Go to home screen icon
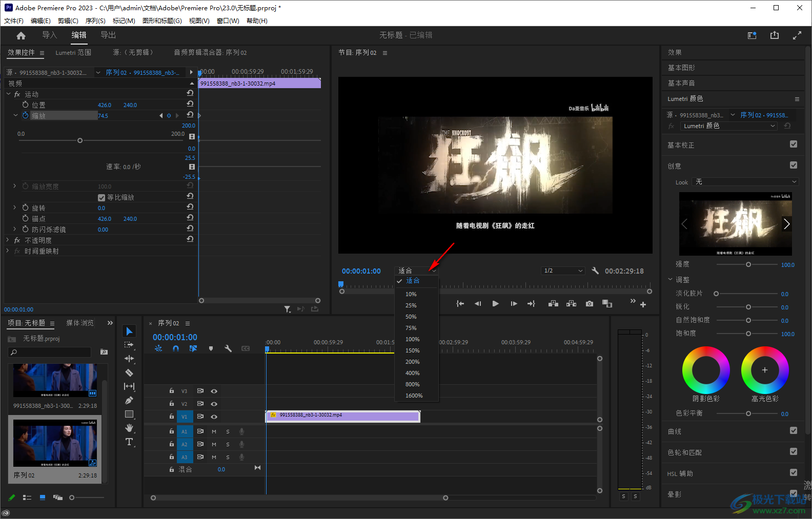 (21, 35)
